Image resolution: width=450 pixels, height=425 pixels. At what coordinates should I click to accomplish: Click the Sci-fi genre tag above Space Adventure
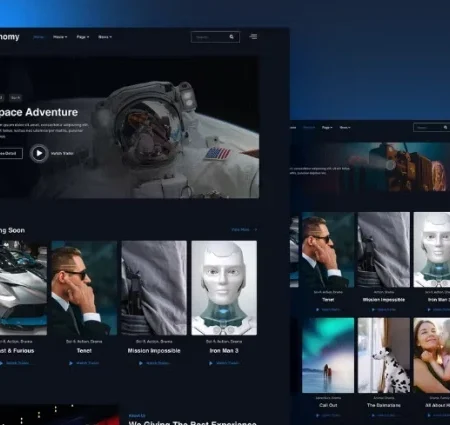tap(15, 98)
